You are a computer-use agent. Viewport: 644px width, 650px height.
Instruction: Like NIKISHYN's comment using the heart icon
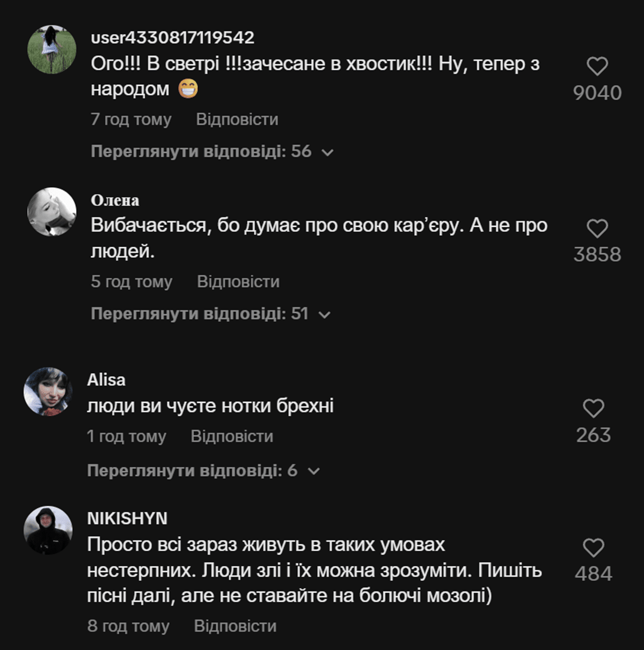tap(593, 548)
